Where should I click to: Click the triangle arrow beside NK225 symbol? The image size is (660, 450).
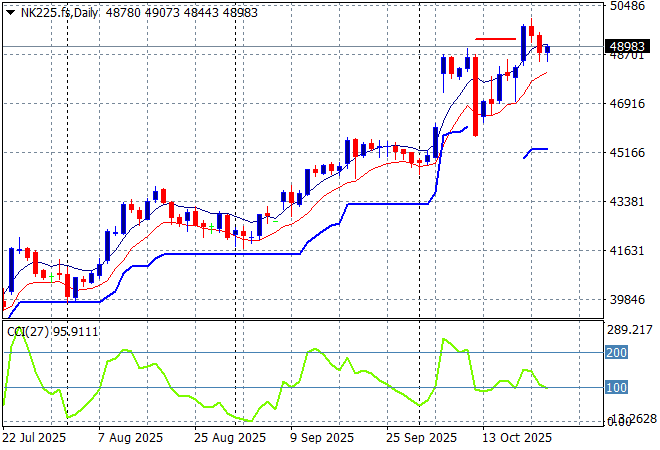pos(11,11)
